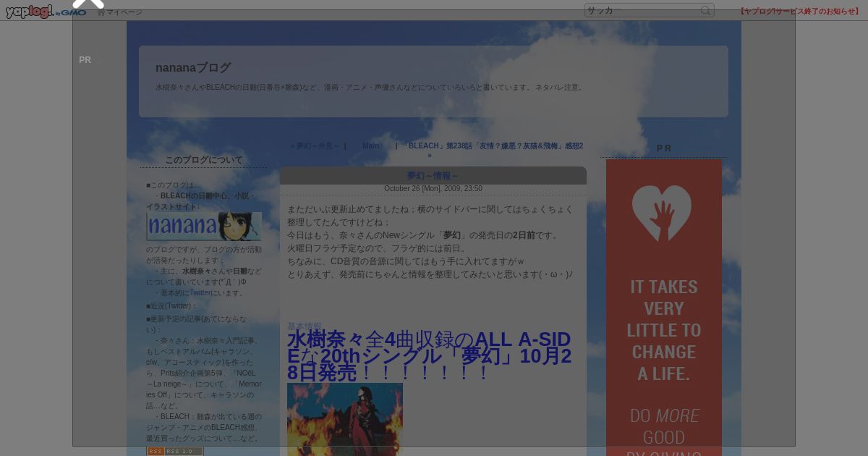The image size is (868, 456).
Task: Click the PR label on the overlay
Action: tap(85, 60)
